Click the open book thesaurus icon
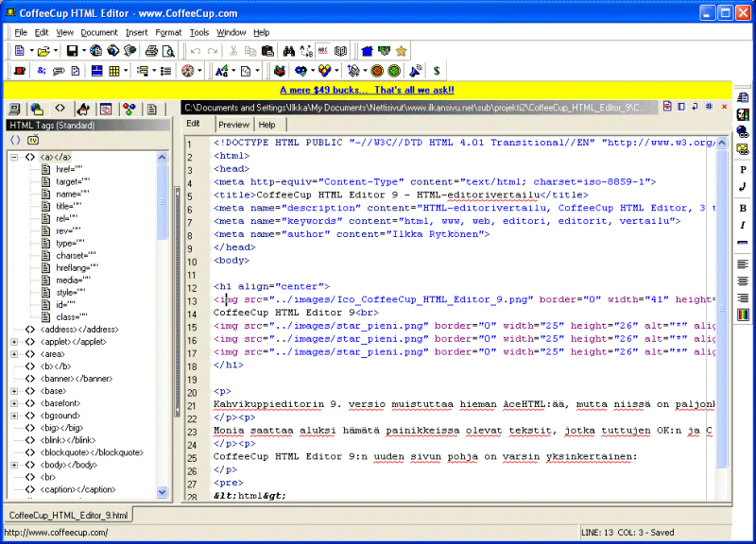The width and height of the screenshot is (756, 544). tap(340, 51)
